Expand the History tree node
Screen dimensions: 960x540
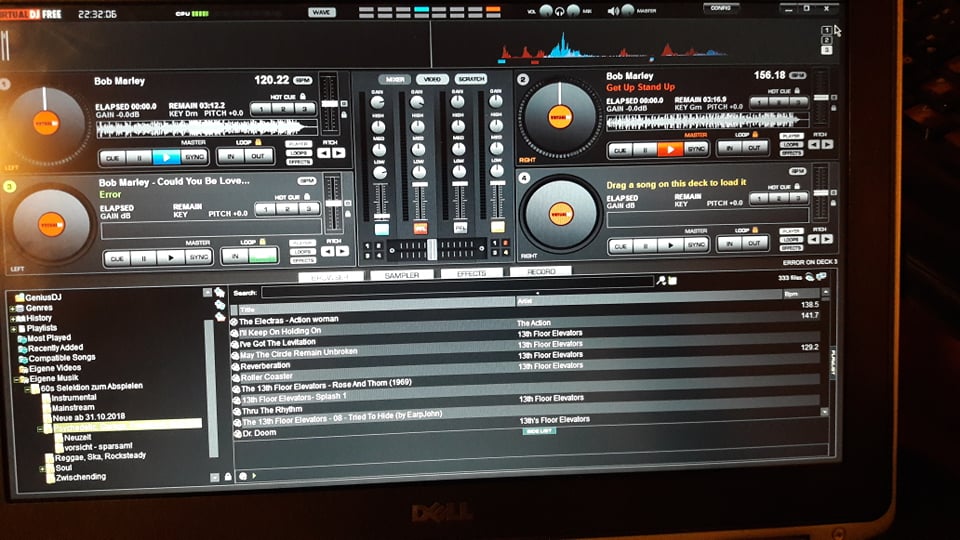(x=13, y=318)
